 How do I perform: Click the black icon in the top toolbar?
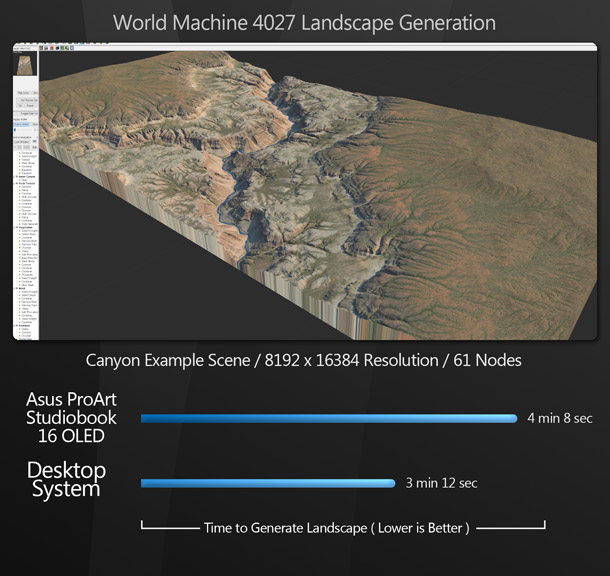click(x=57, y=48)
